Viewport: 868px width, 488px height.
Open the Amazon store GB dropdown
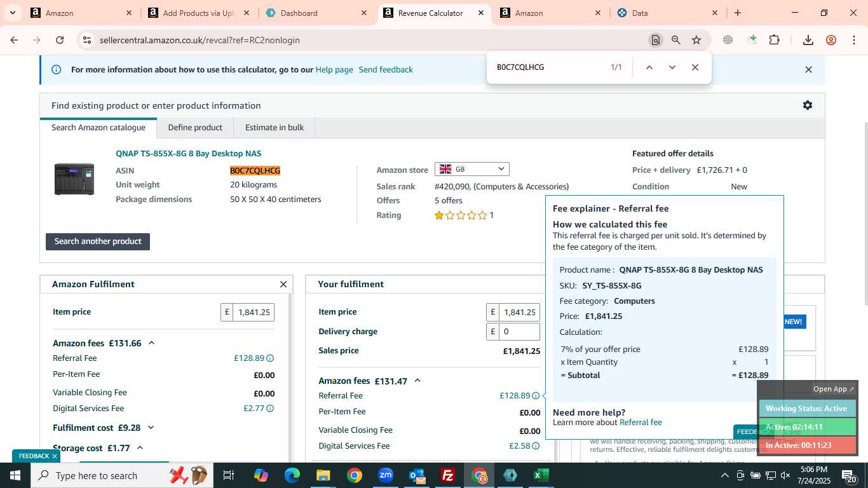click(472, 169)
